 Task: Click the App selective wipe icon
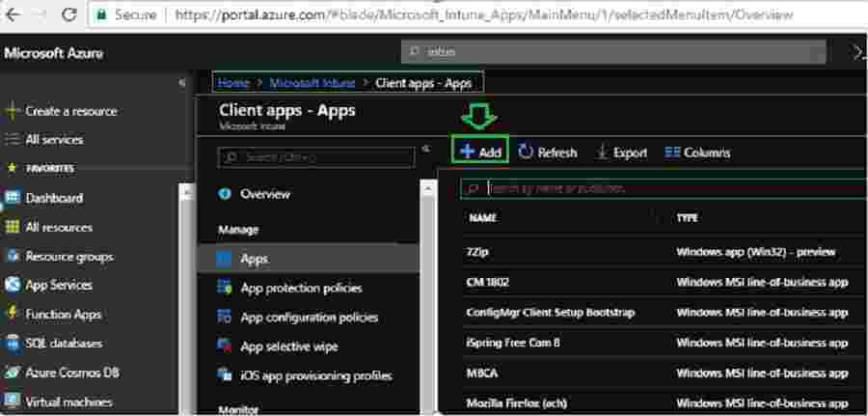pyautogui.click(x=224, y=347)
